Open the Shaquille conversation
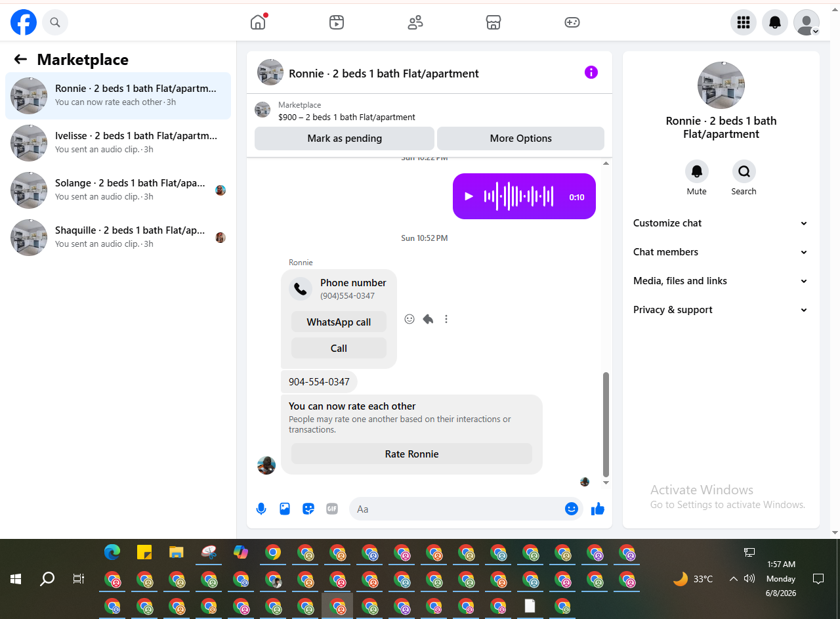 pos(118,238)
